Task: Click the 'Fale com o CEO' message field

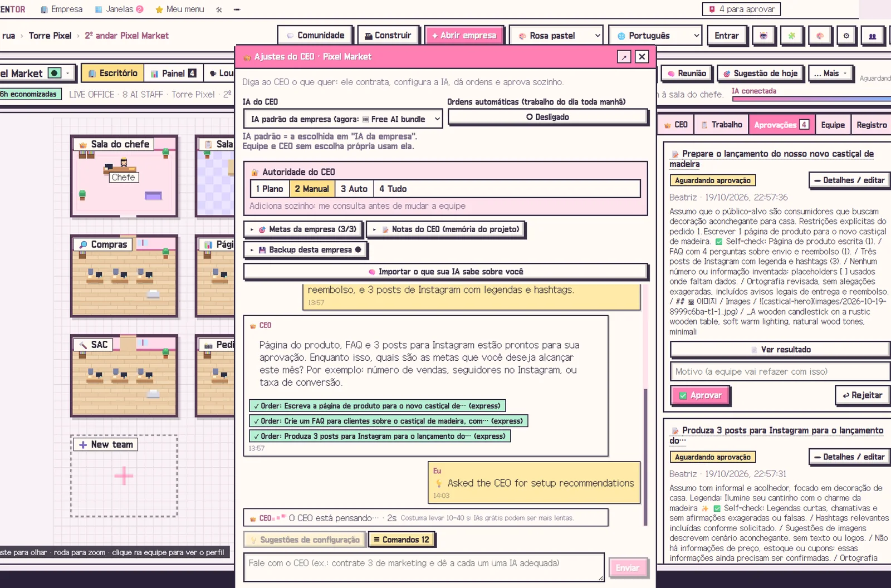Action: click(x=424, y=567)
